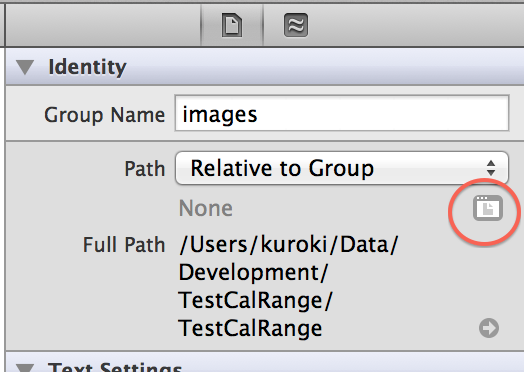Choose a folder location with the file icon
The image size is (524, 372).
click(x=488, y=208)
